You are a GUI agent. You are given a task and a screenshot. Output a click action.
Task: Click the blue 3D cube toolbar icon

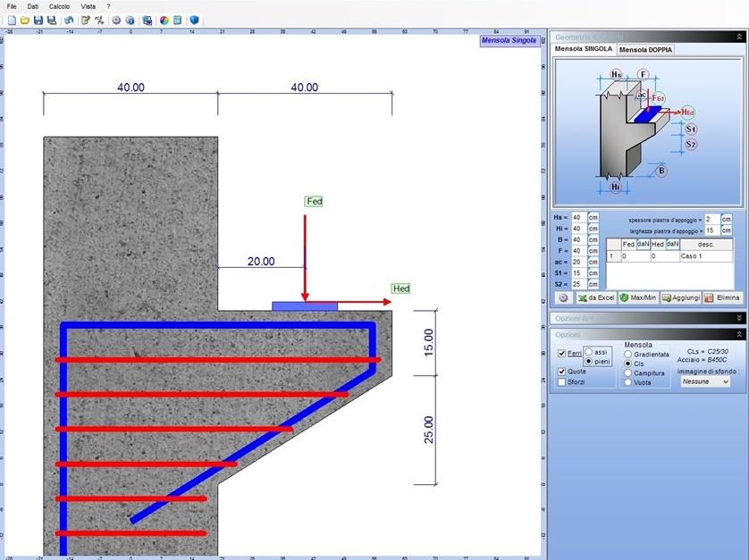(x=194, y=20)
